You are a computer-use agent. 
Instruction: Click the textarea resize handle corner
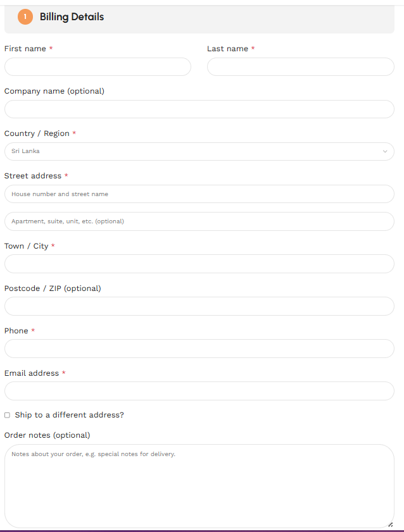[391, 524]
